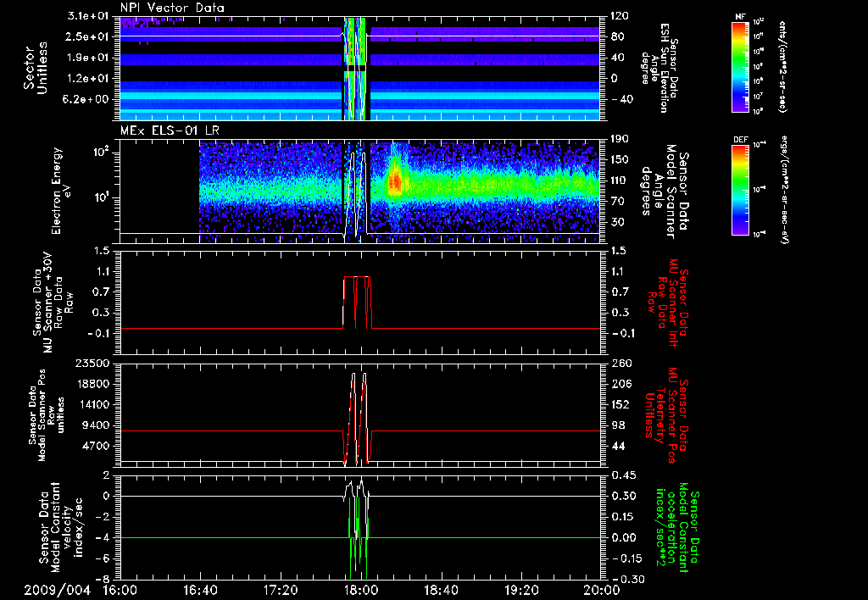The image size is (868, 600).
Task: Click the 260 telemetry tick label
Action: coord(619,363)
